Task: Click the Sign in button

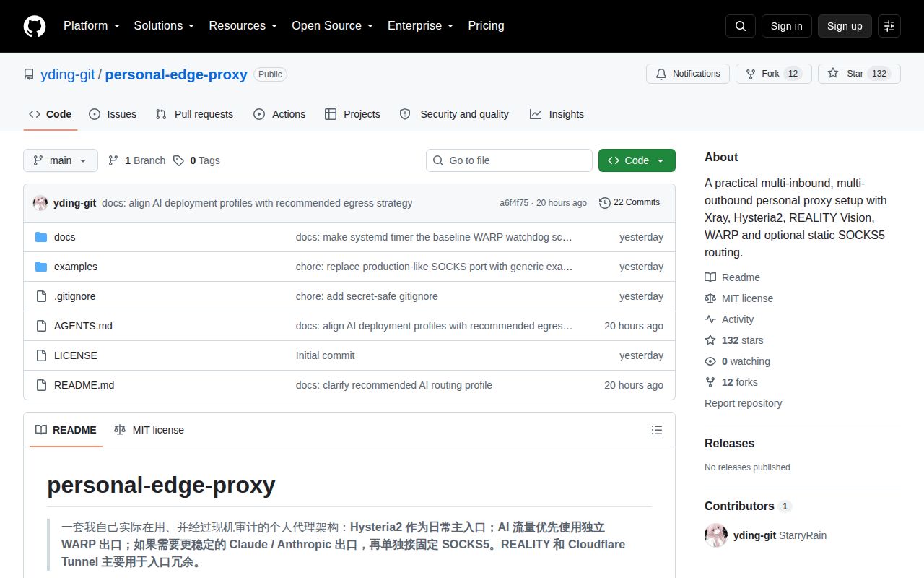Action: click(786, 26)
